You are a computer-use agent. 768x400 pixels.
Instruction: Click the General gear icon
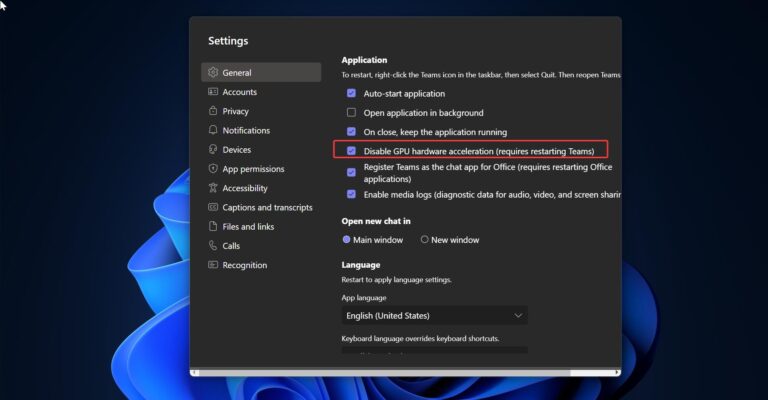pyautogui.click(x=213, y=72)
